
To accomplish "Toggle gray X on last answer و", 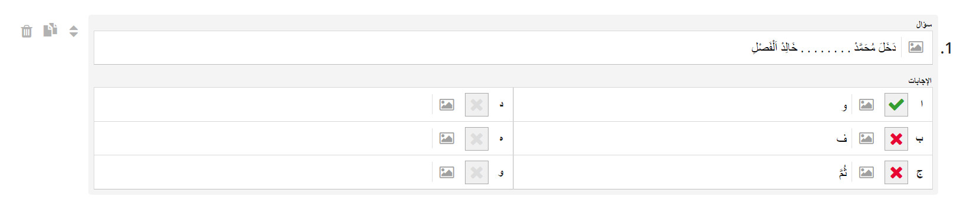I will point(477,172).
